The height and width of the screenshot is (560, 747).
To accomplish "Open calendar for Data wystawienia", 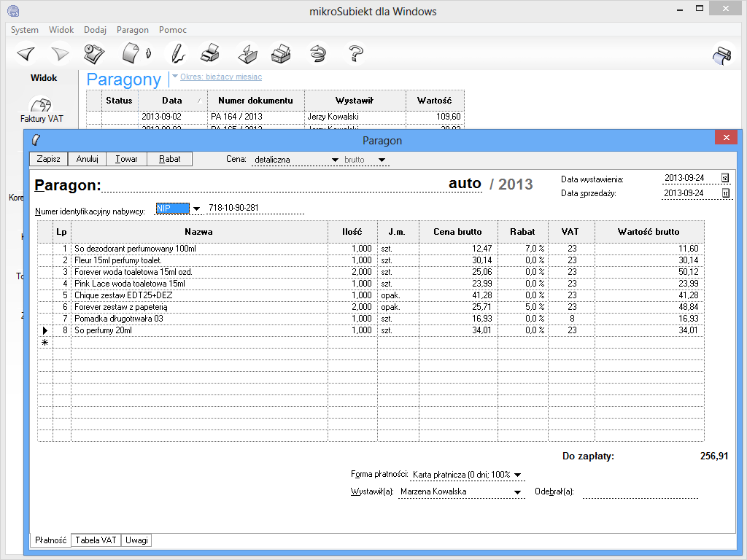I will point(725,179).
